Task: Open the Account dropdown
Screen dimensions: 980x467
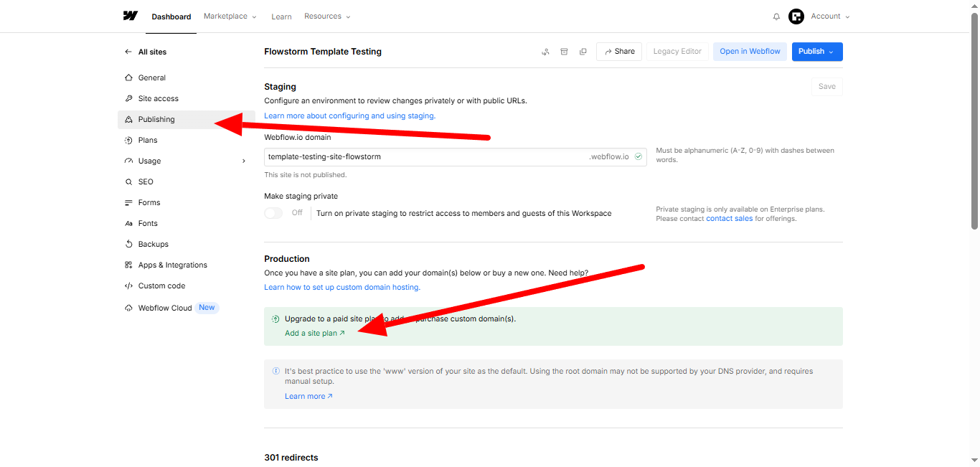Action: (830, 16)
